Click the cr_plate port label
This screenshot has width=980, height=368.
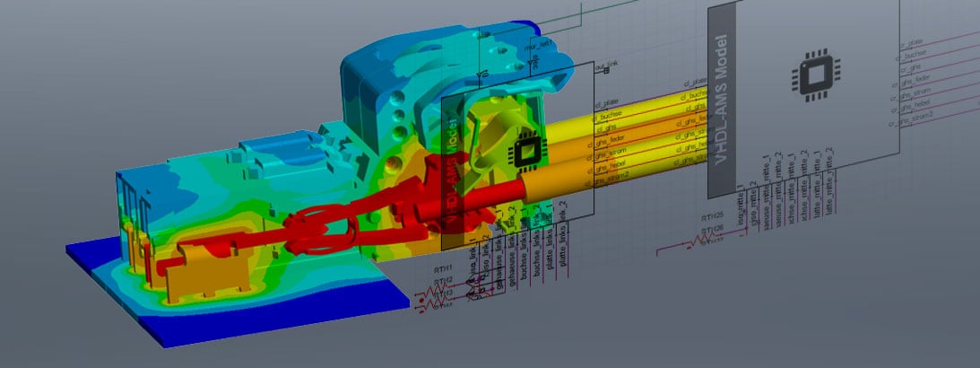pos(912,40)
